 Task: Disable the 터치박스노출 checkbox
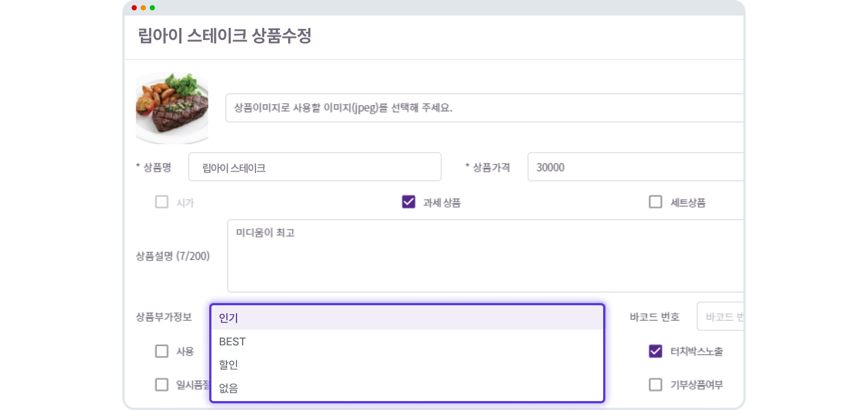click(655, 352)
